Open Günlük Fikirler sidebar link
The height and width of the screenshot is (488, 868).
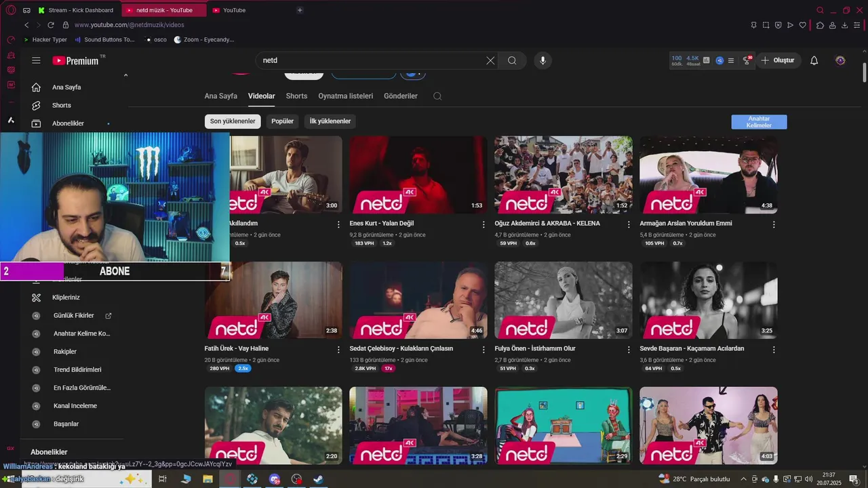[73, 316]
